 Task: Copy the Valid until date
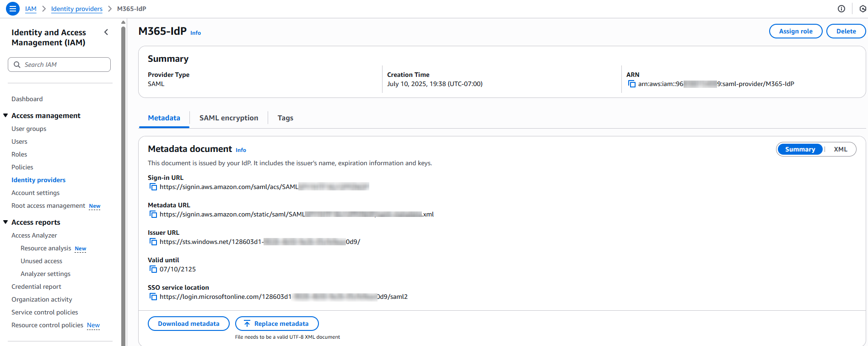click(x=153, y=269)
